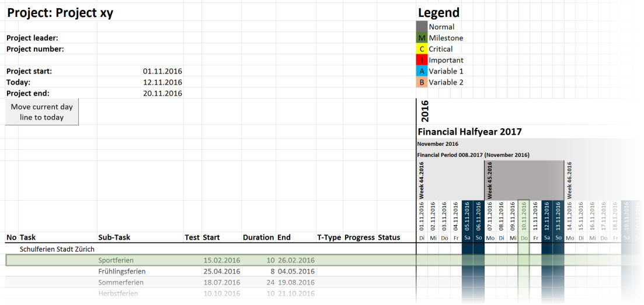644x305 pixels.
Task: Select the green Milestone M swatch
Action: point(422,38)
